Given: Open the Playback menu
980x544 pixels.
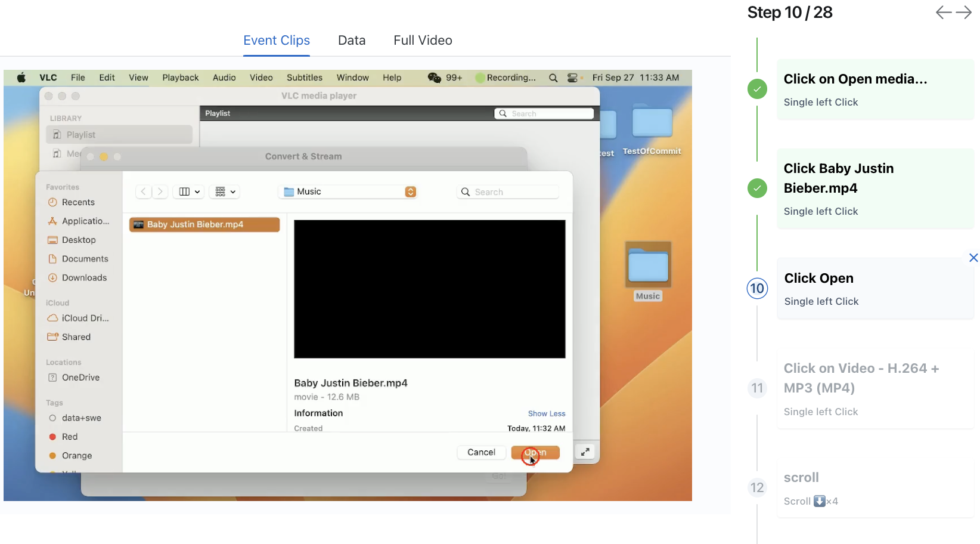Looking at the screenshot, I should click(181, 78).
